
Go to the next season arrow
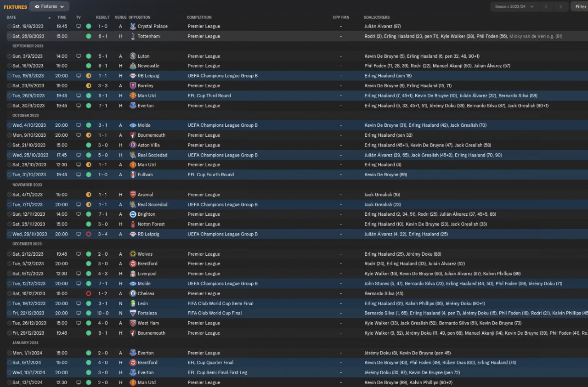click(x=561, y=6)
